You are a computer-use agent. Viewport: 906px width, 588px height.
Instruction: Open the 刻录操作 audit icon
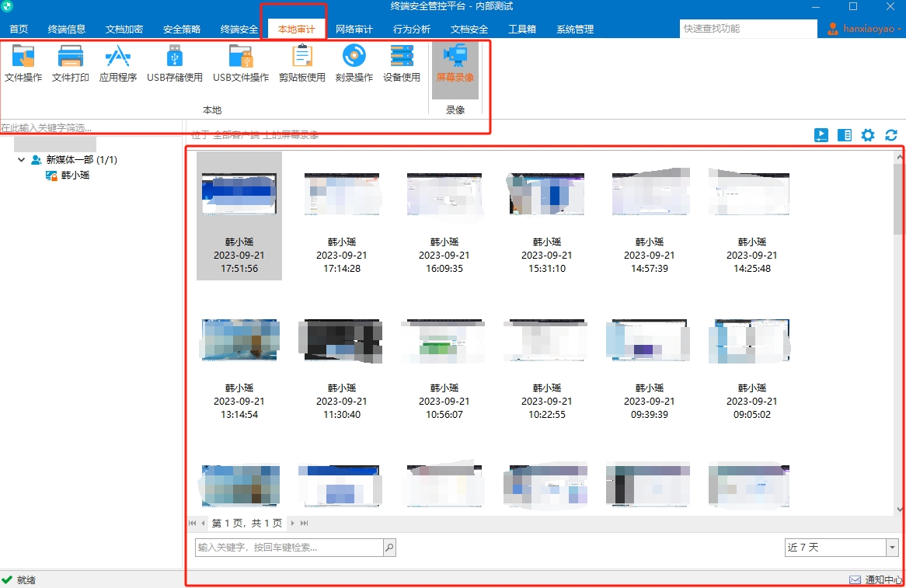click(x=354, y=64)
